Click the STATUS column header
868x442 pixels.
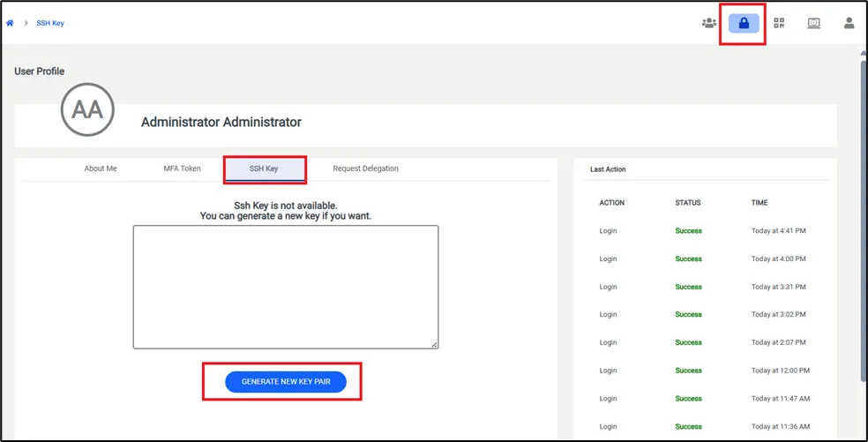[688, 203]
